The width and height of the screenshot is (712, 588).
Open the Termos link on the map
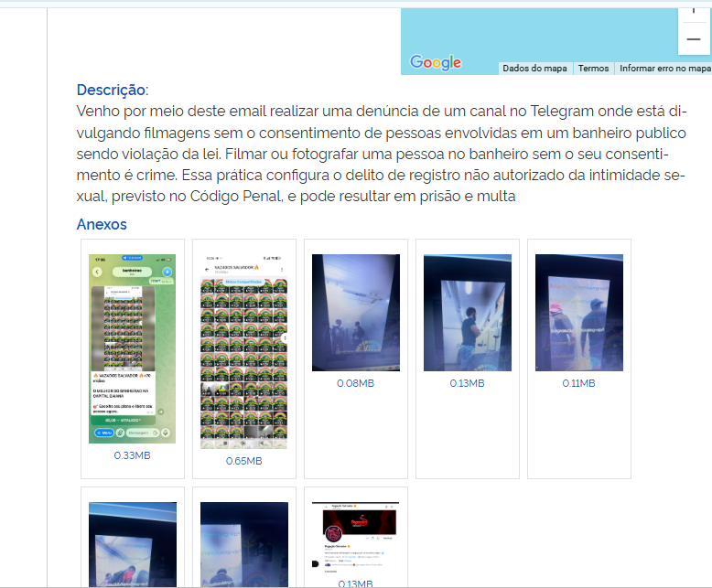(x=593, y=69)
